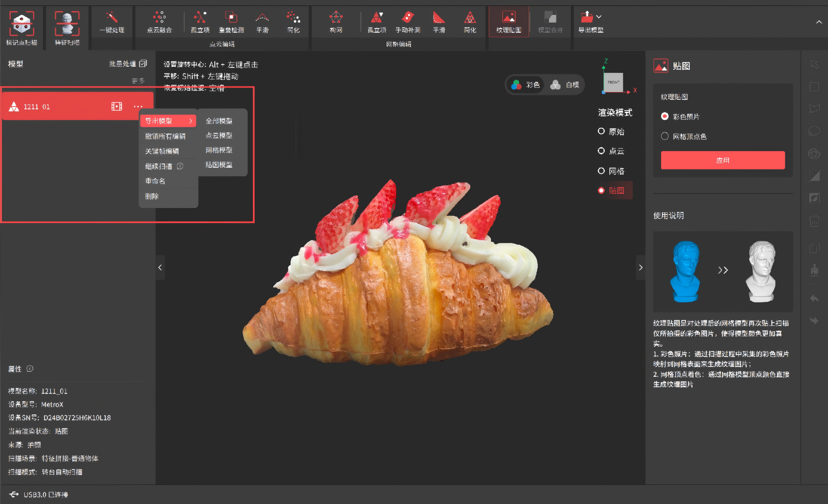
Task: Click the keyframe film icon on model 1211_01
Action: coord(116,106)
